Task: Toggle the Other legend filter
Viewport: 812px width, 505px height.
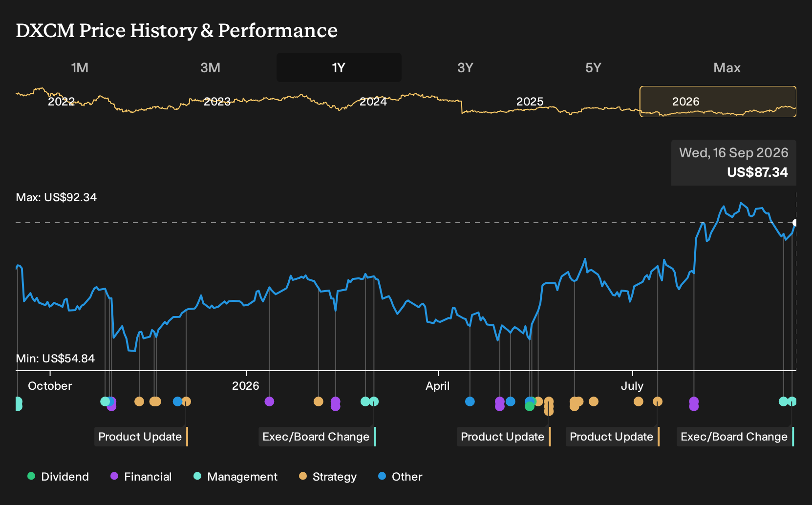Action: 400,477
